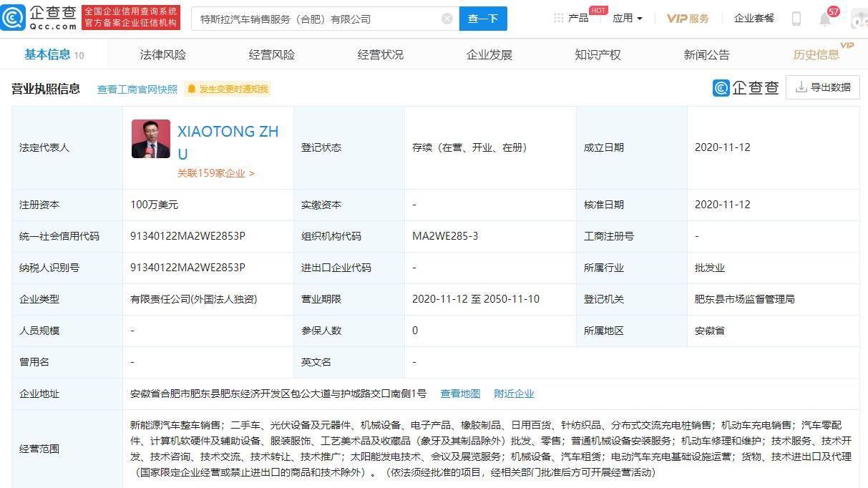Switch to the 企业发展 tab
Image resolution: width=868 pixels, height=488 pixels.
[489, 54]
